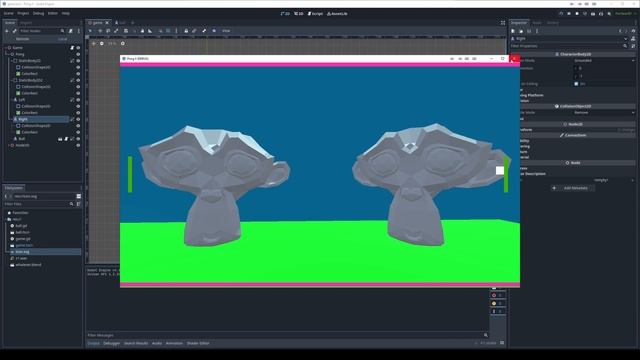
Task: Toggle visibility of the Right node
Action: [x=78, y=119]
